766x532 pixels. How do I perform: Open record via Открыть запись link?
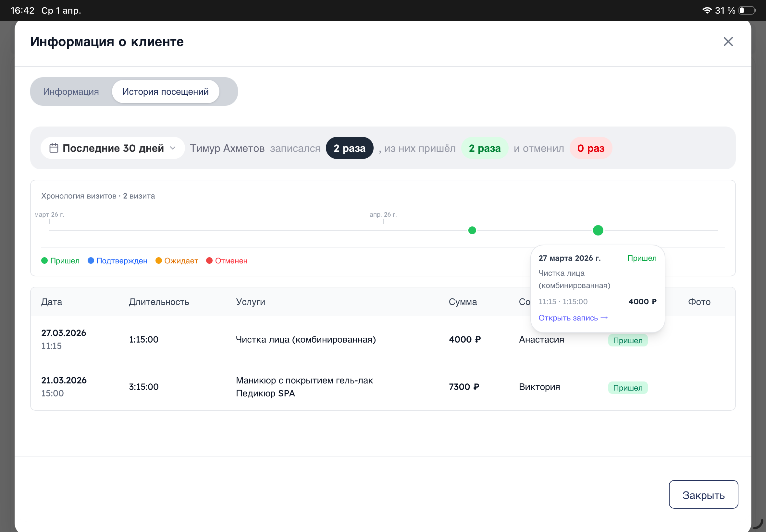tap(573, 318)
